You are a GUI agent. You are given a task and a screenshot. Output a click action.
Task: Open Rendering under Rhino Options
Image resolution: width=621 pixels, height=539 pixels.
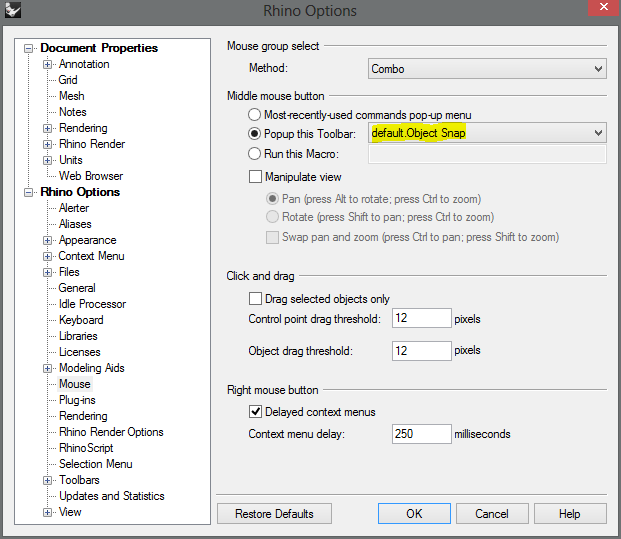(83, 416)
